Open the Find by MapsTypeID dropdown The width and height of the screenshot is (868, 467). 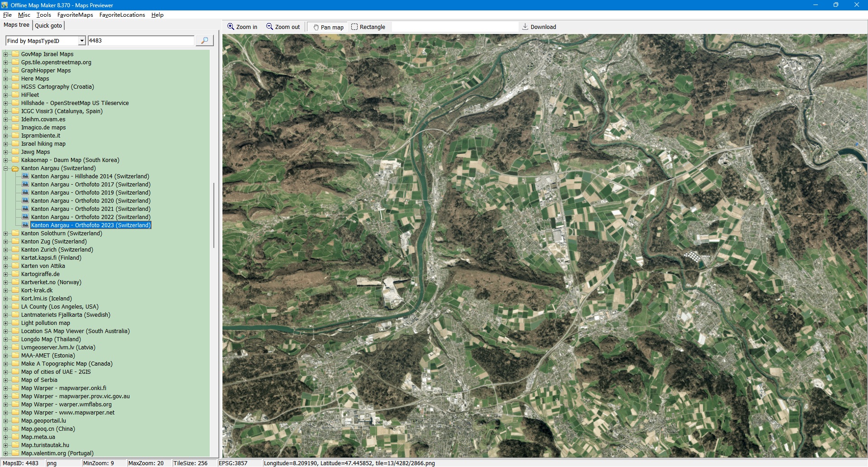(82, 41)
